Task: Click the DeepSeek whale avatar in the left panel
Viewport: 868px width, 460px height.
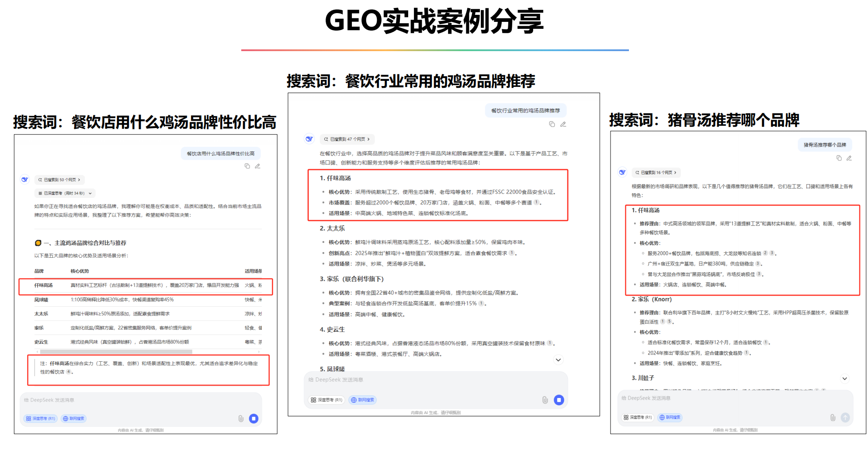Action: point(25,180)
